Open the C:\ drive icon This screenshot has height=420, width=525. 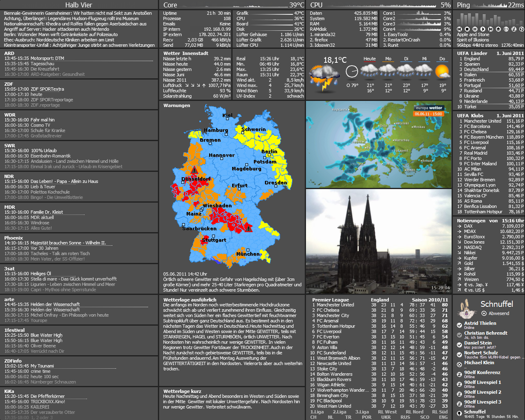[506, 29]
